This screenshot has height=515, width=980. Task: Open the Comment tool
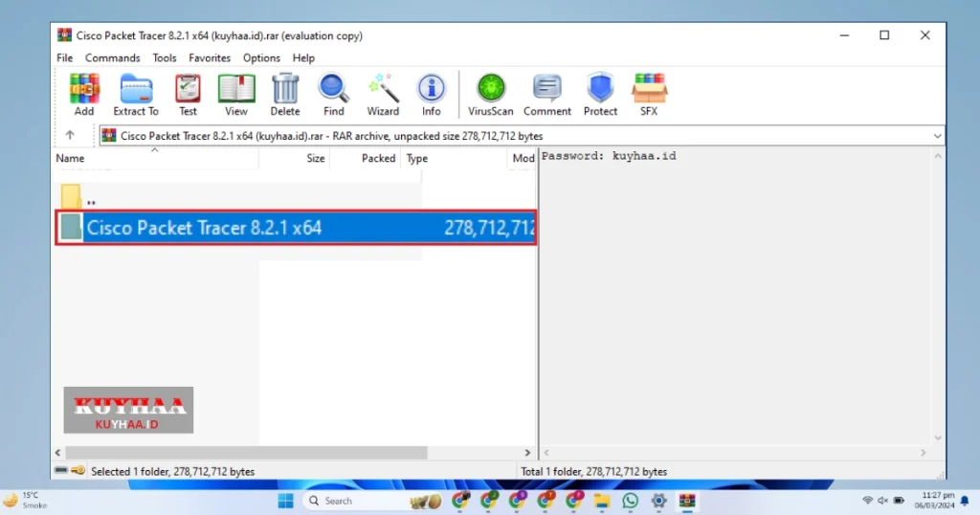pyautogui.click(x=546, y=95)
